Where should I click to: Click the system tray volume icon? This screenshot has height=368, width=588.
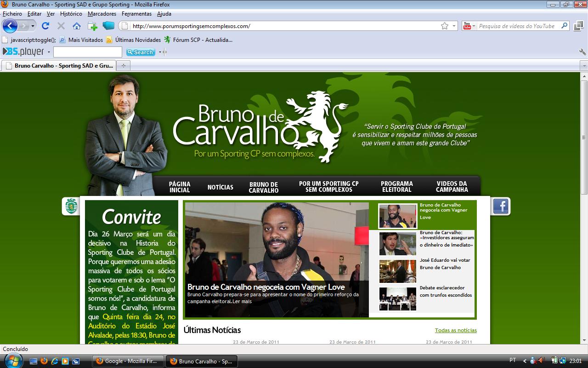[x=542, y=360]
